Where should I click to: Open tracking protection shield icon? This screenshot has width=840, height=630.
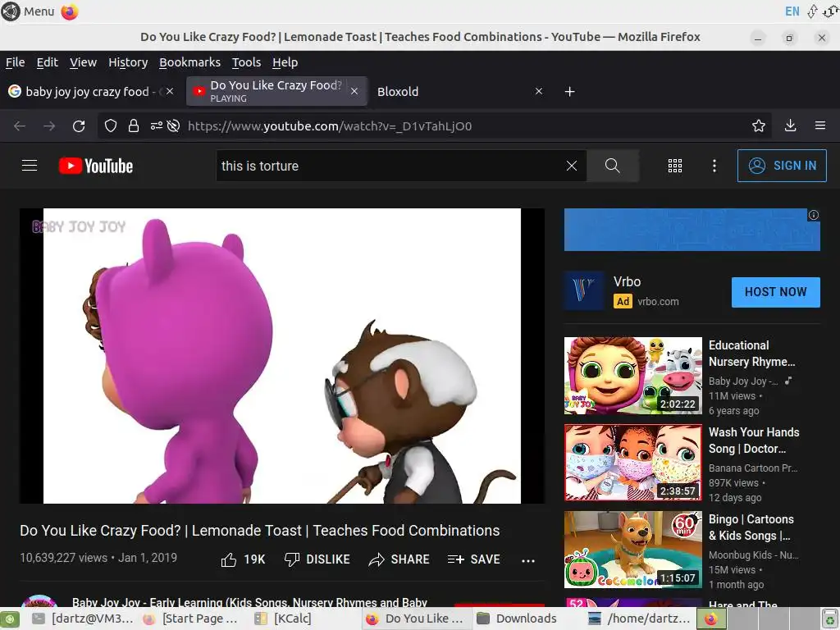(111, 126)
